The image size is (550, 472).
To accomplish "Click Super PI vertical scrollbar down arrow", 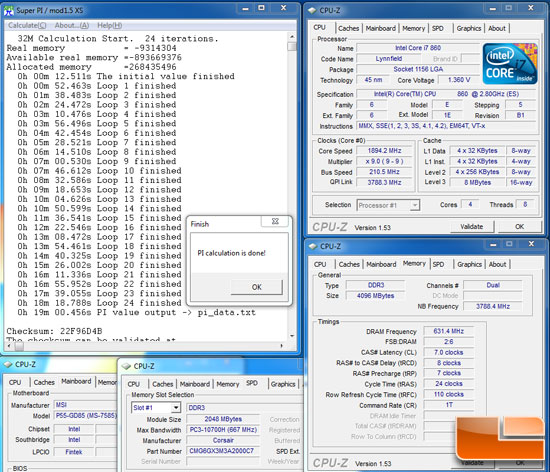I will (x=292, y=336).
